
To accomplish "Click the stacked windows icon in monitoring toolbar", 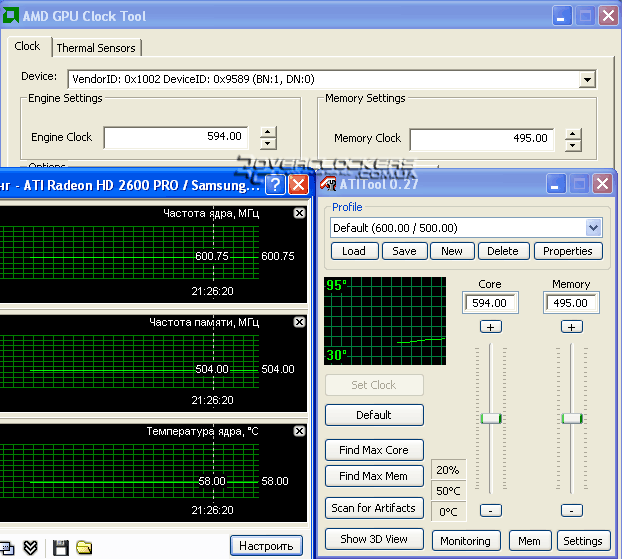I will [x=7, y=548].
